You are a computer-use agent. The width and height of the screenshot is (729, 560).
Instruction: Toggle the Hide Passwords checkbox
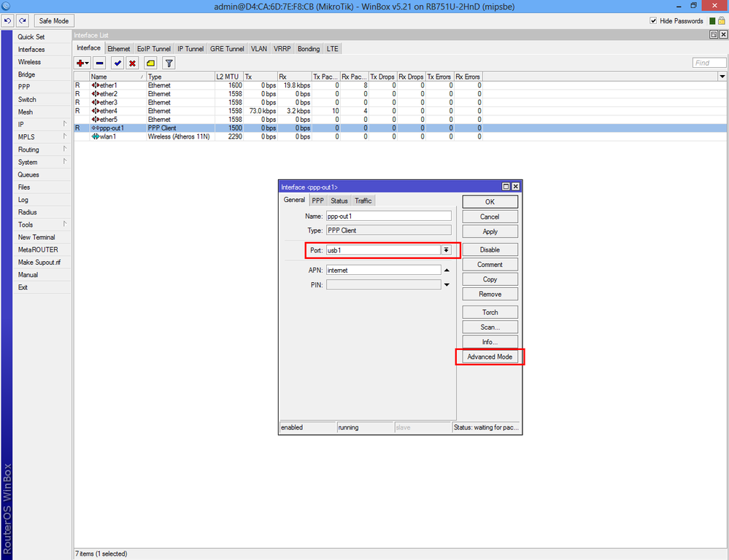(x=653, y=21)
